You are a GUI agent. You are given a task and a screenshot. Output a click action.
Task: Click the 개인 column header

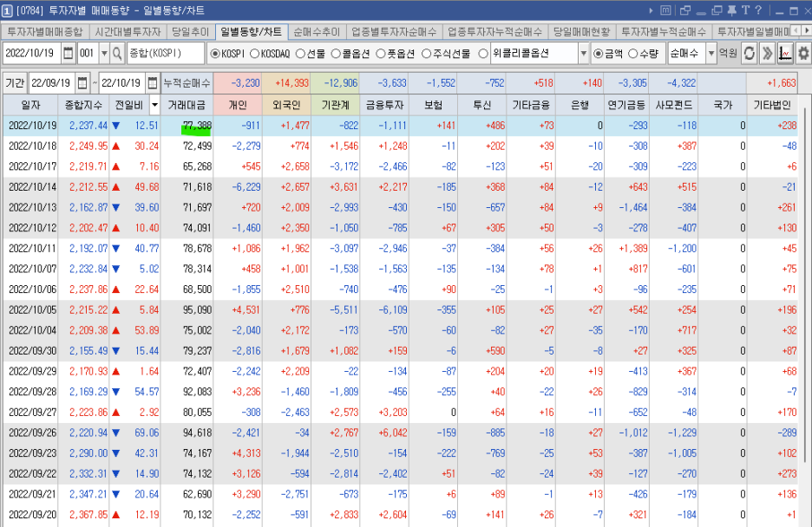coord(238,105)
